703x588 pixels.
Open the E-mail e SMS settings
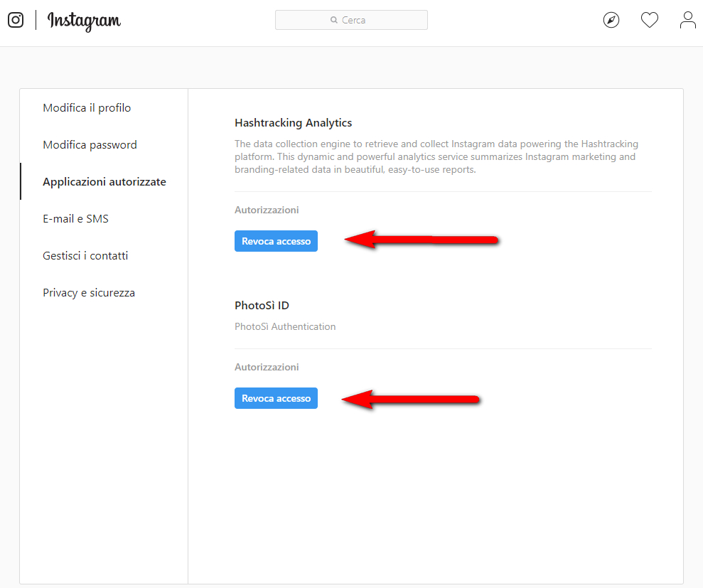click(x=75, y=218)
